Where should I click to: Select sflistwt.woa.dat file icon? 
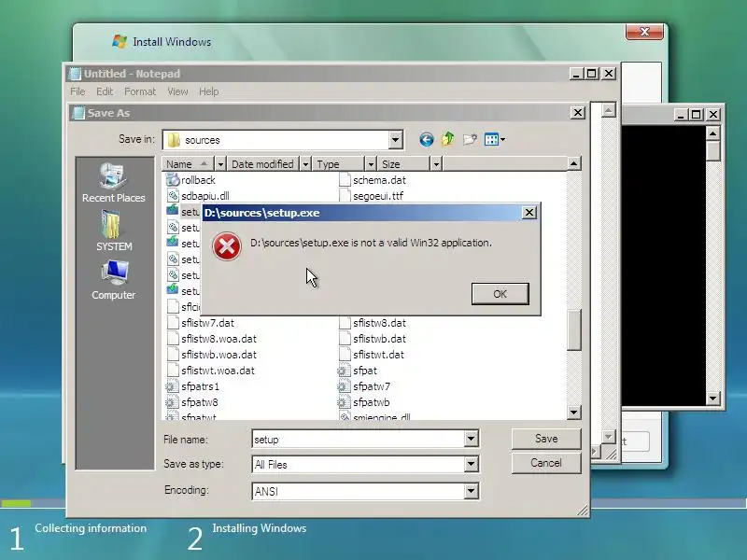[x=173, y=371]
